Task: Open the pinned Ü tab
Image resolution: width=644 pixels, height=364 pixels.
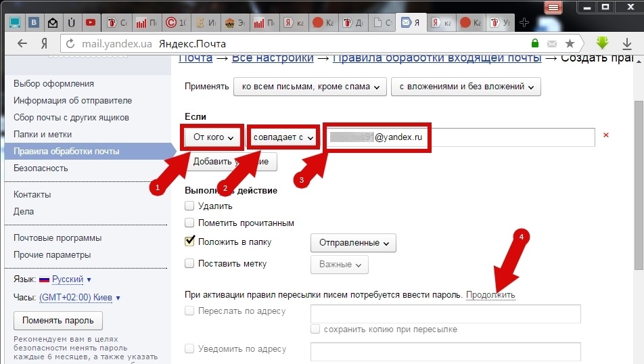Action: pyautogui.click(x=72, y=22)
